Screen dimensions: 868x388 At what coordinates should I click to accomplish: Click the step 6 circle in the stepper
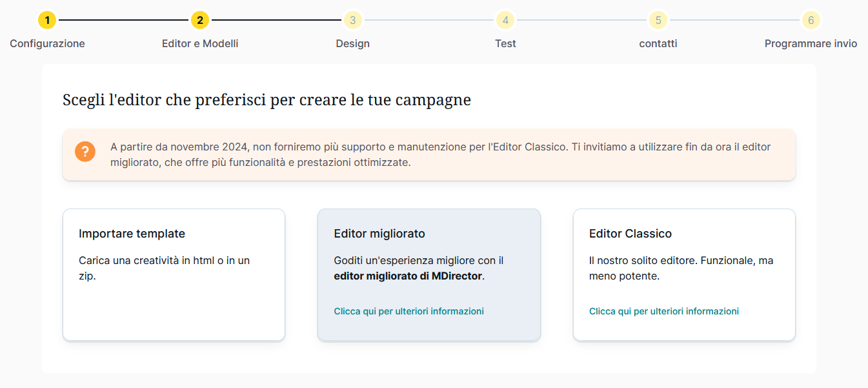(x=811, y=21)
